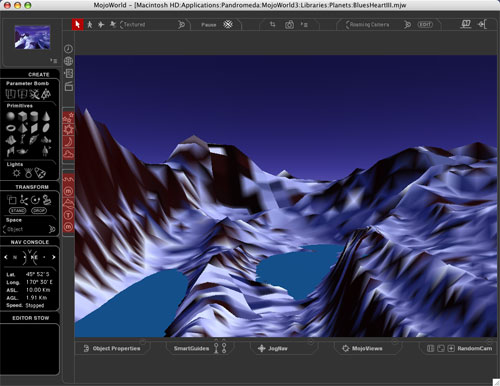Viewport: 500px width, 386px height.
Task: Toggle the stars red sidebar icon
Action: coord(68,117)
